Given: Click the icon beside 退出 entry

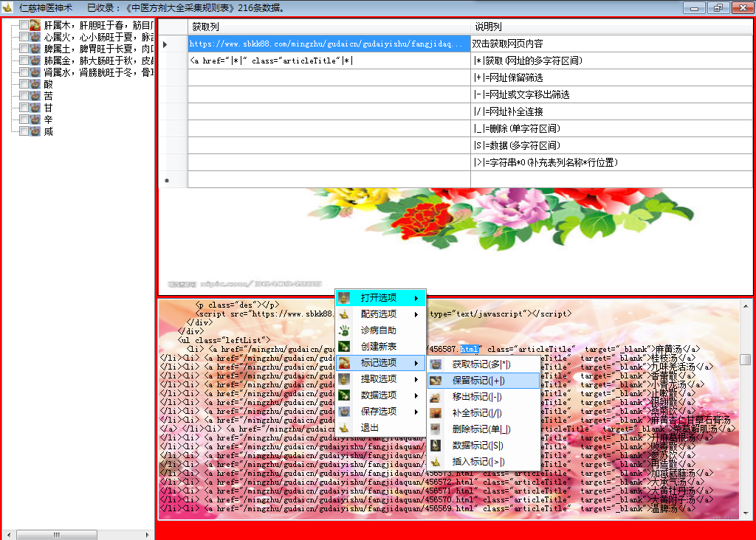Looking at the screenshot, I should pos(344,428).
